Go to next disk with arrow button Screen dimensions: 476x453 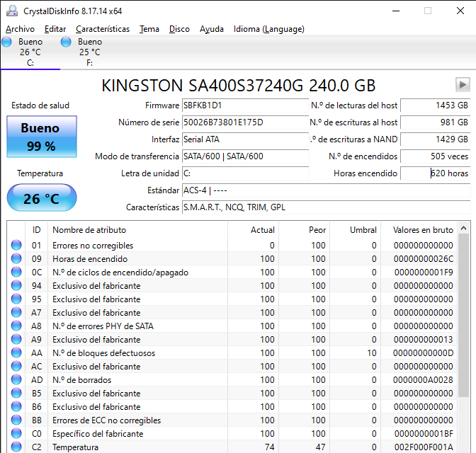[463, 85]
